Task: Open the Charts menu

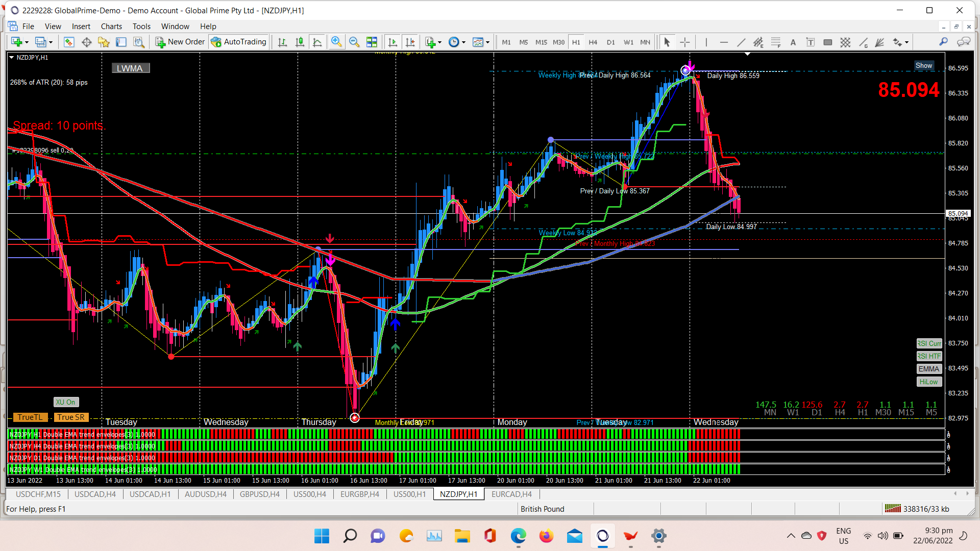Action: 111,27
